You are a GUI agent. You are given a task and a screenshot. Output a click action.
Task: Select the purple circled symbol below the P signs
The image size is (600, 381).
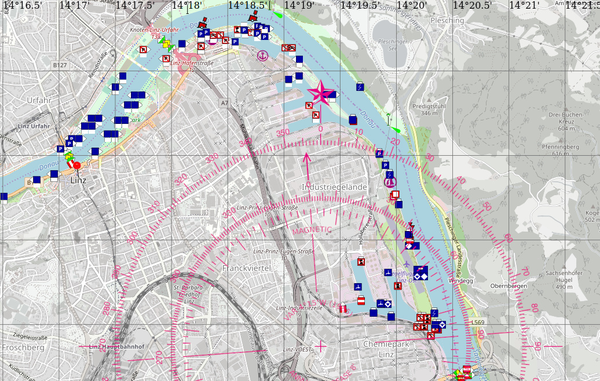coord(390,182)
